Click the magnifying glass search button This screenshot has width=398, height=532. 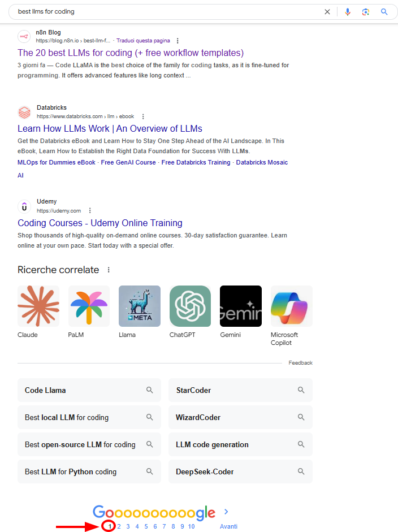(384, 12)
